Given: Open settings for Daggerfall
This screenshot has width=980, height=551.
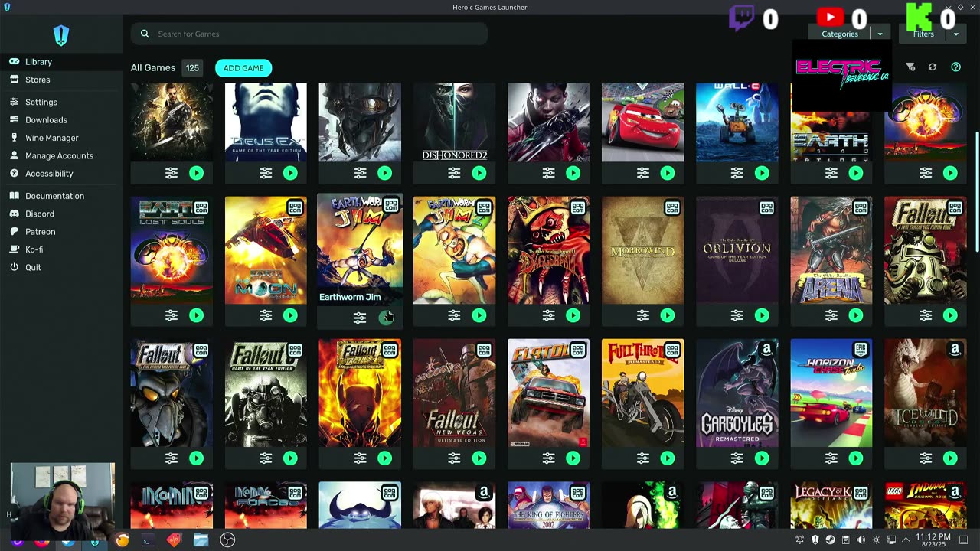Looking at the screenshot, I should [548, 315].
